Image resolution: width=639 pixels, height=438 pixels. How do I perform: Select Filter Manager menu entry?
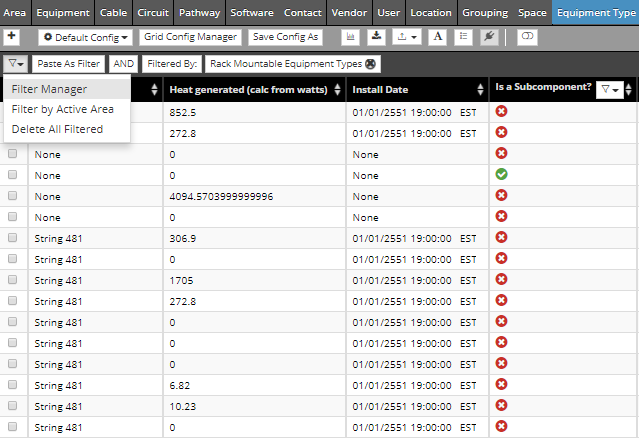click(x=67, y=89)
